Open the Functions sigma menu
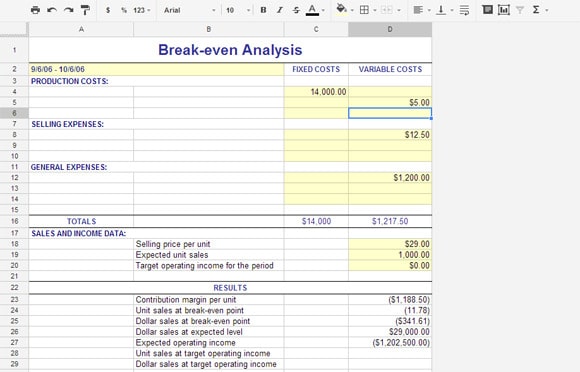Viewport: 580px width, 372px height. [x=540, y=10]
